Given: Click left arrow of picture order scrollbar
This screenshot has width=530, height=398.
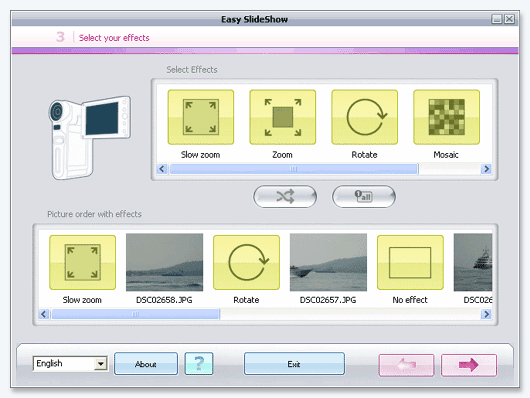Looking at the screenshot, I should click(44, 314).
